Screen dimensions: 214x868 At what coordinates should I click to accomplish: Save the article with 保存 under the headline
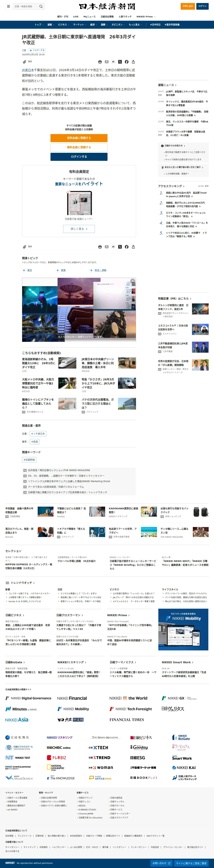tap(27, 62)
